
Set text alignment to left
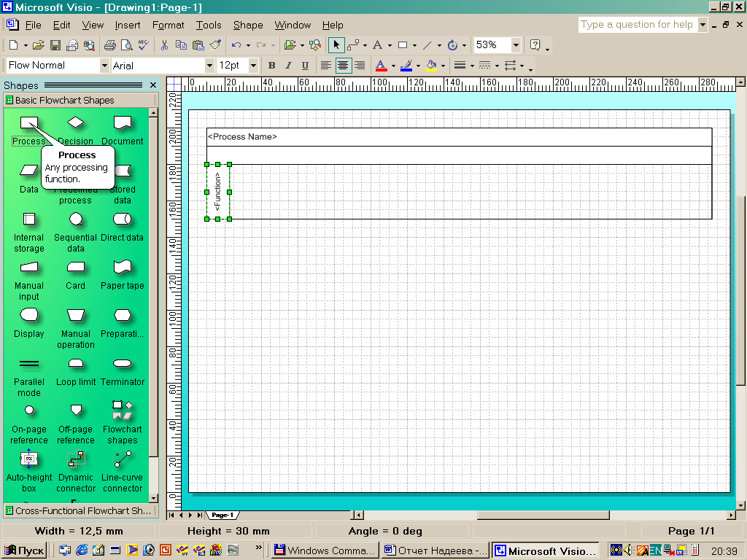[326, 65]
